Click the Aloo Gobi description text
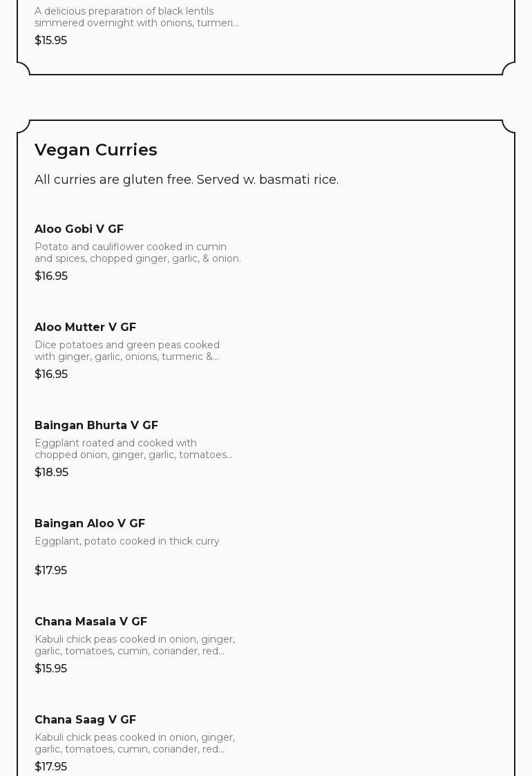Image resolution: width=532 pixels, height=776 pixels. 137,252
